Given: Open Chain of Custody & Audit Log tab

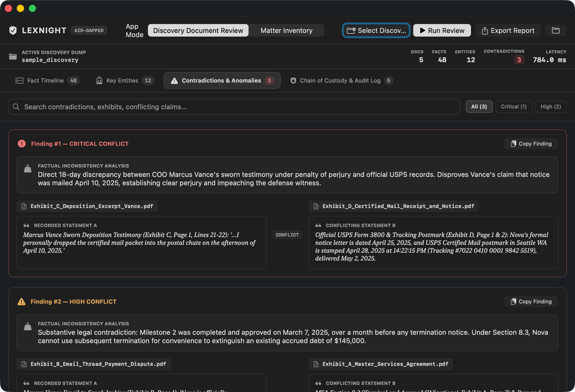Looking at the screenshot, I should pos(342,80).
